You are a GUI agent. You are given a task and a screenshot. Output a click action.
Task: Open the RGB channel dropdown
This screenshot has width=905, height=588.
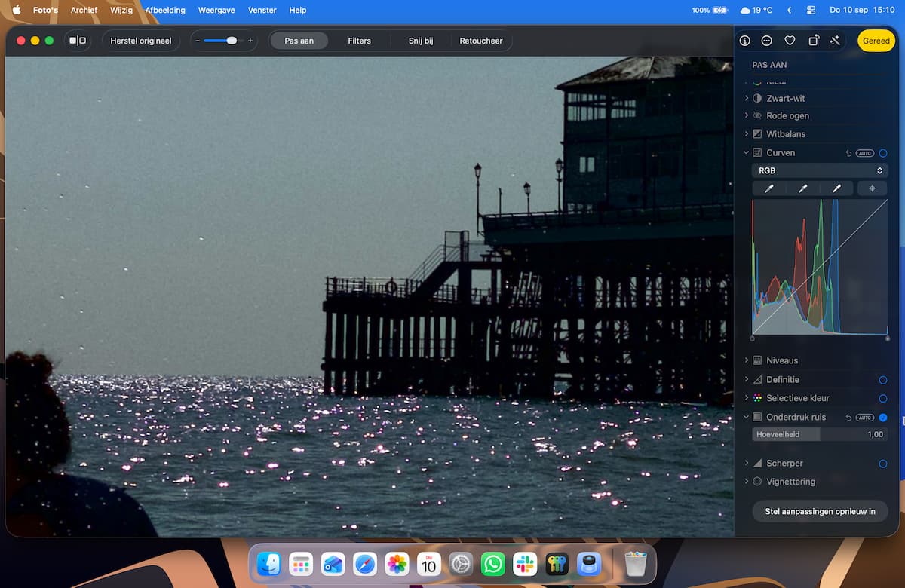point(820,171)
